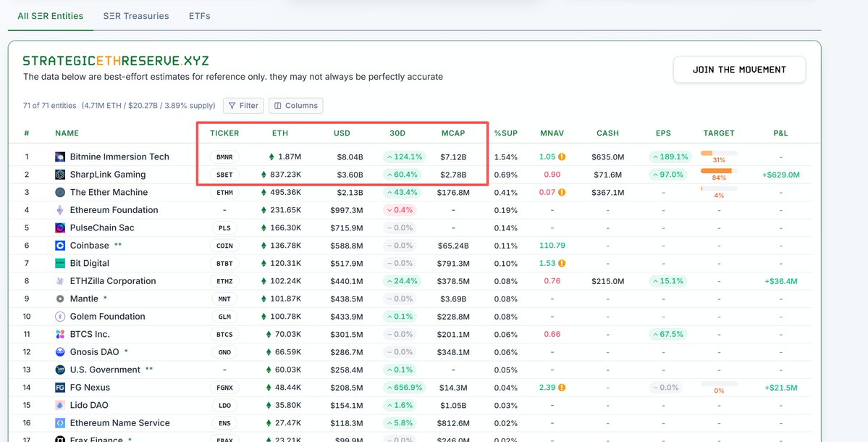The height and width of the screenshot is (442, 868).
Task: Click the Gnosis DAO logo icon
Action: click(60, 351)
